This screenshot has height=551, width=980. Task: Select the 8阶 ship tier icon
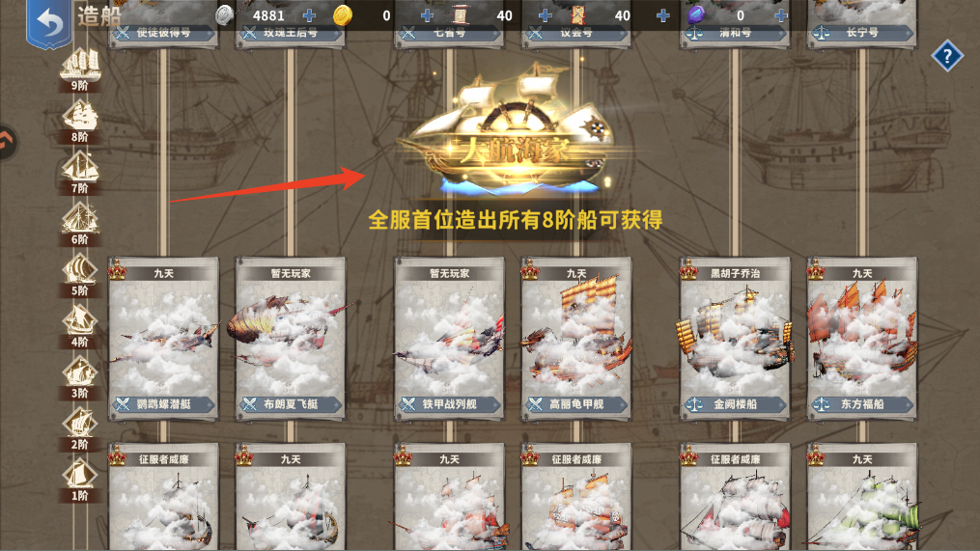tap(80, 122)
